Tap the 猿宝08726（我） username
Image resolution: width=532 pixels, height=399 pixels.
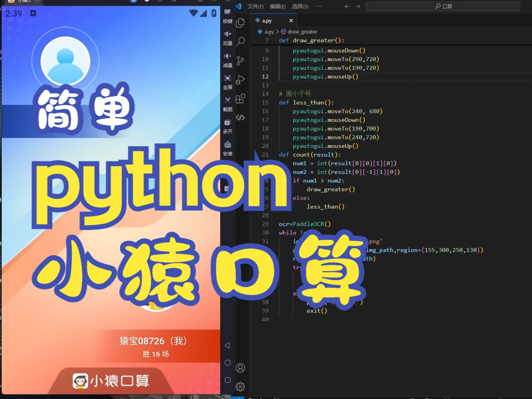click(x=153, y=341)
